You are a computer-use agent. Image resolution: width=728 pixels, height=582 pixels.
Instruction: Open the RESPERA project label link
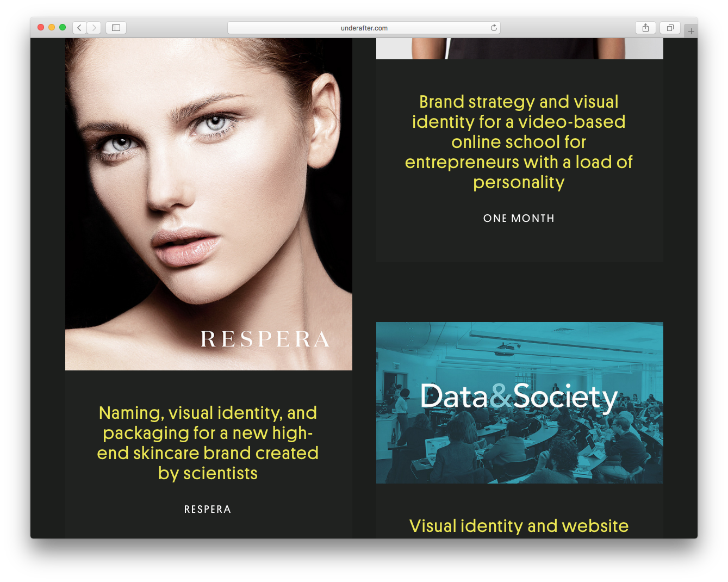(208, 509)
